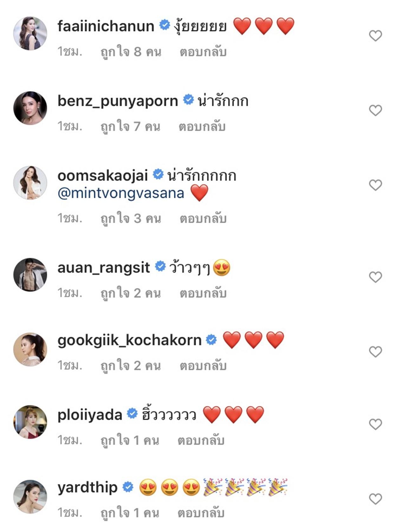Go to the ploiiyada username profile
This screenshot has width=406, height=532.
pos(90,415)
